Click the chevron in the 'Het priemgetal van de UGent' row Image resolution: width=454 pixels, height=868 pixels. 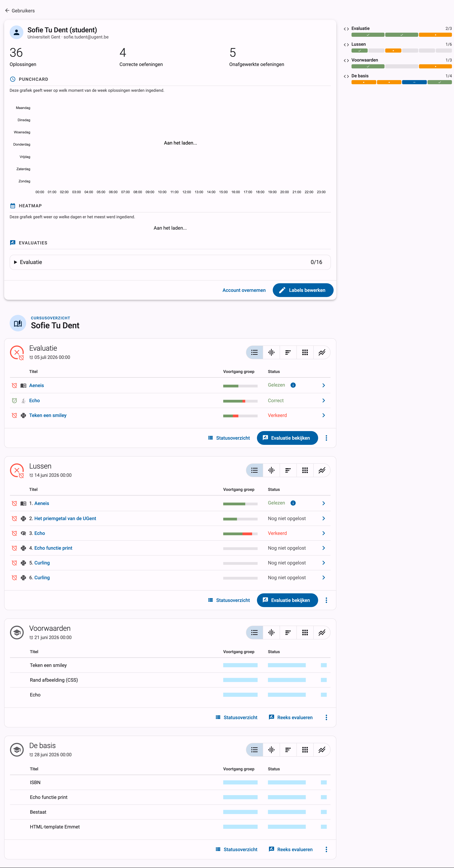[324, 519]
